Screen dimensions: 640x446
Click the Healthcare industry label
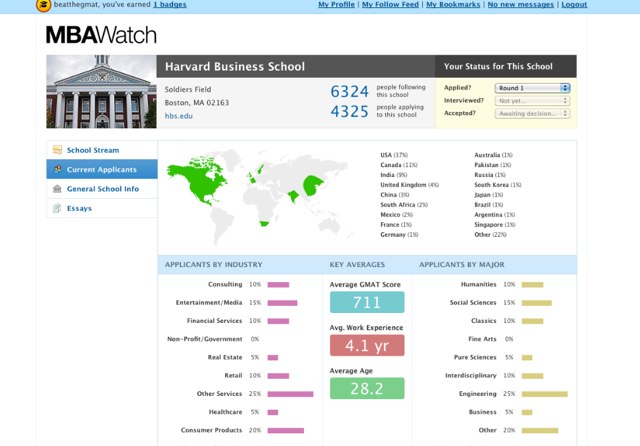(225, 412)
